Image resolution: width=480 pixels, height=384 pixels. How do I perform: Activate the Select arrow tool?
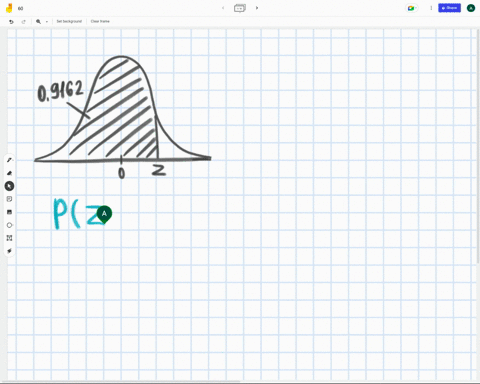click(9, 186)
